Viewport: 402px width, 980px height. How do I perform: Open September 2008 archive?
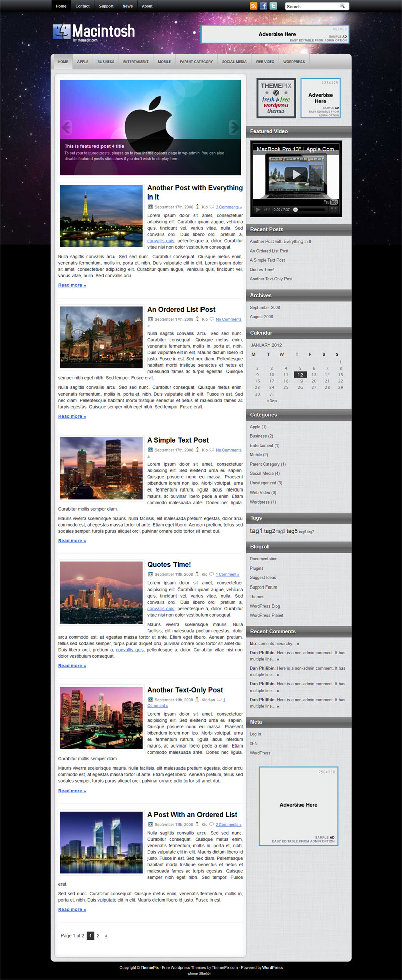pyautogui.click(x=265, y=308)
